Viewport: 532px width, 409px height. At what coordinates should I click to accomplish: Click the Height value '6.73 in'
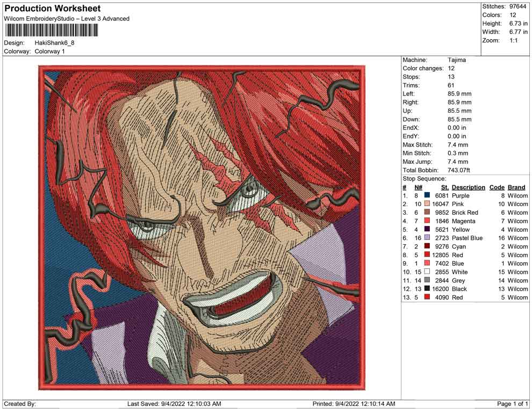(519, 24)
